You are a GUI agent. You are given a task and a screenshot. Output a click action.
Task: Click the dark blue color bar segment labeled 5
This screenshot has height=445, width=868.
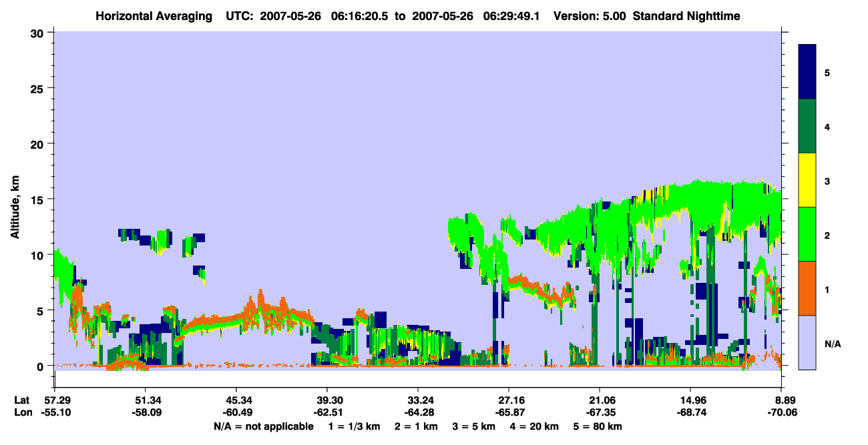(807, 72)
